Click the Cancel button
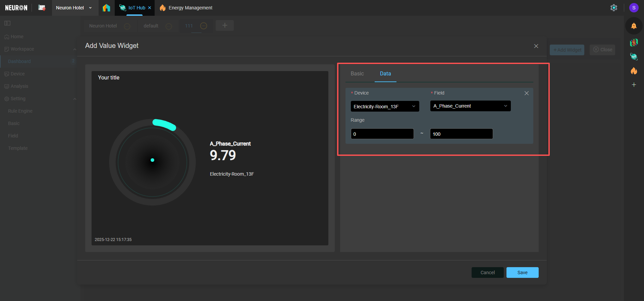Screen dimensions: 644x301 [x=487, y=273]
